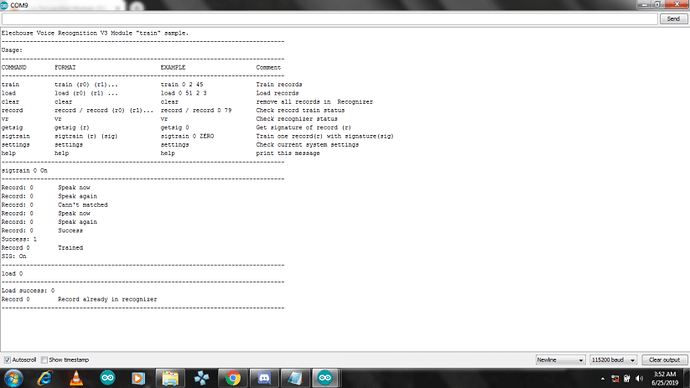Open the Windows Start menu orb
Viewport: 690px width, 388px height.
coord(13,378)
